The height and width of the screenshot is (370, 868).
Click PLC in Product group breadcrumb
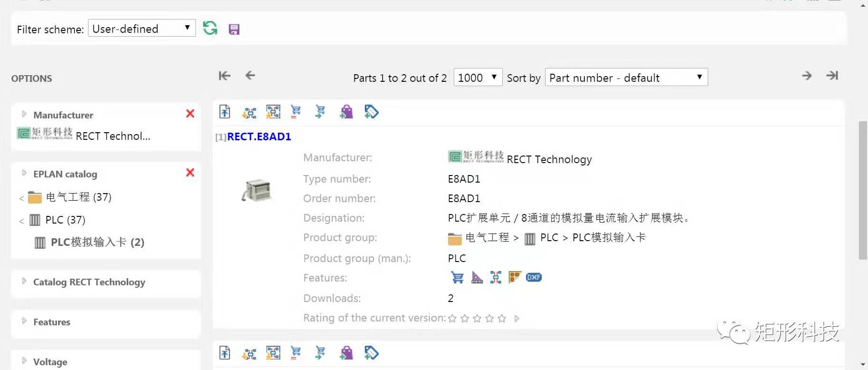coord(549,237)
